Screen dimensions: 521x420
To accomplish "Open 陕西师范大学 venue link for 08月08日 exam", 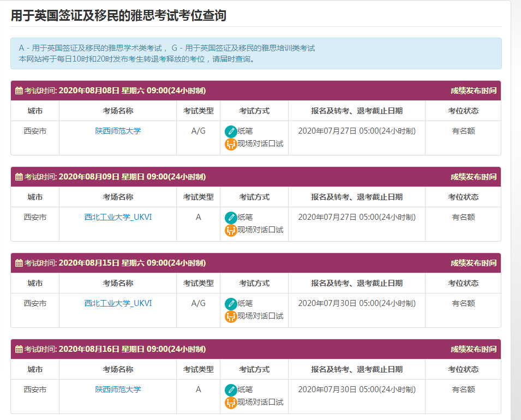I will (x=118, y=131).
